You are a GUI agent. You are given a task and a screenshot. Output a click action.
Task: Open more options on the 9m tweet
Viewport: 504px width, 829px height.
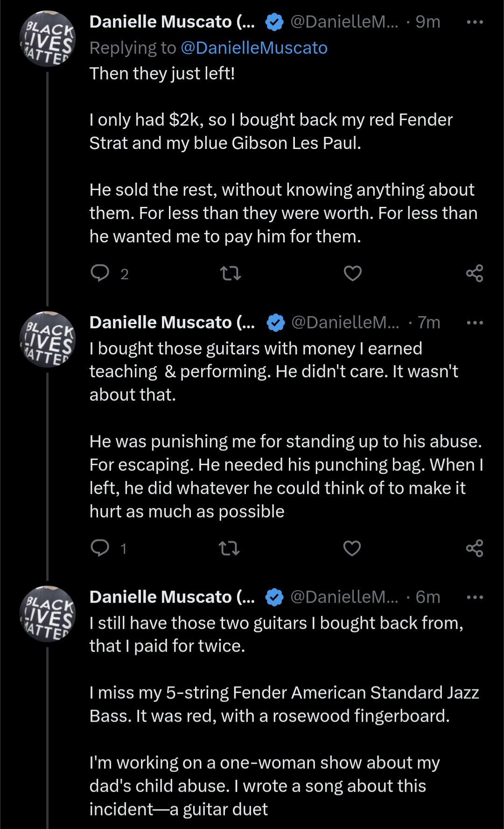[475, 22]
